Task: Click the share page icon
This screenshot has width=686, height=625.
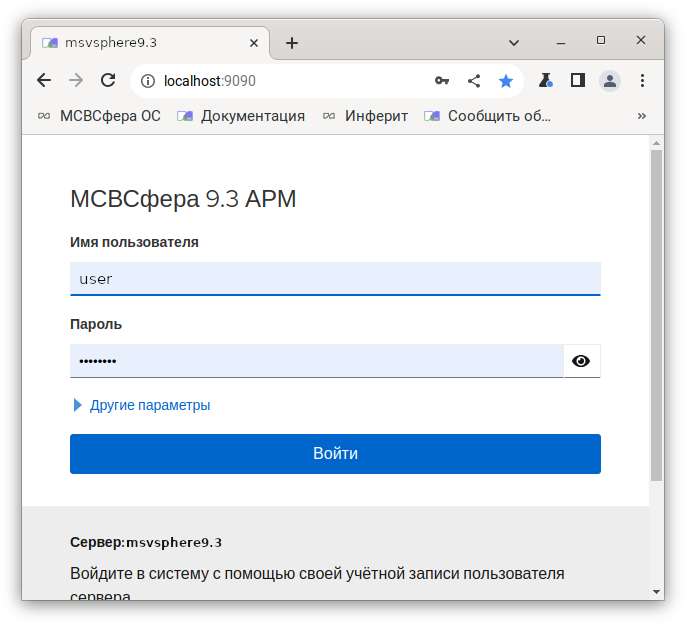Action: (474, 81)
